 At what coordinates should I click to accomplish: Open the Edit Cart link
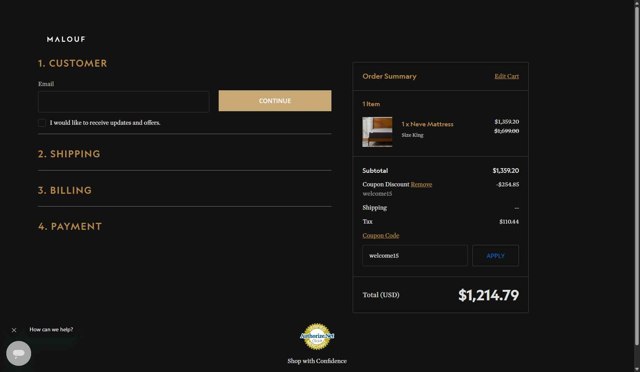point(507,76)
